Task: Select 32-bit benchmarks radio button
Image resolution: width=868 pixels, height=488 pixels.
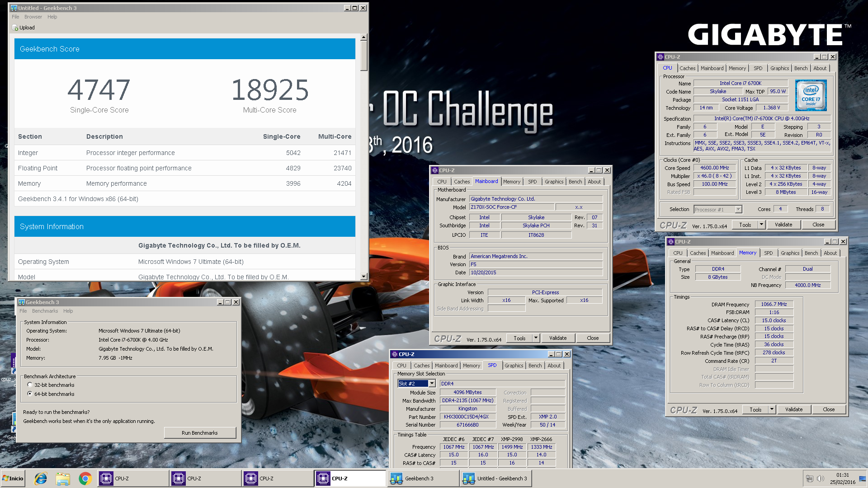Action: point(30,385)
